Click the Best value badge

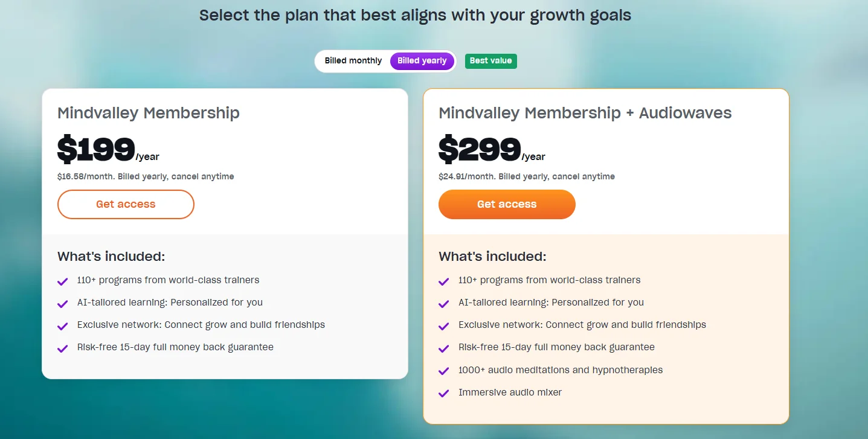click(490, 60)
